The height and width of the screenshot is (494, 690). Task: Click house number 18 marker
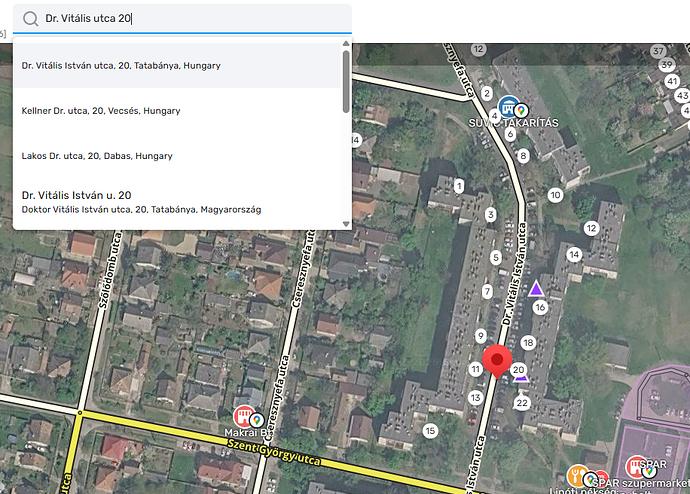point(528,342)
